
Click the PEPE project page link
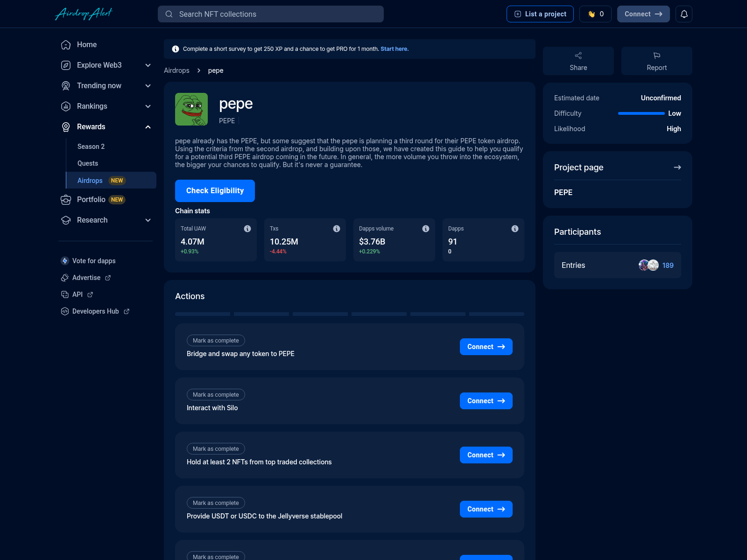pyautogui.click(x=563, y=192)
